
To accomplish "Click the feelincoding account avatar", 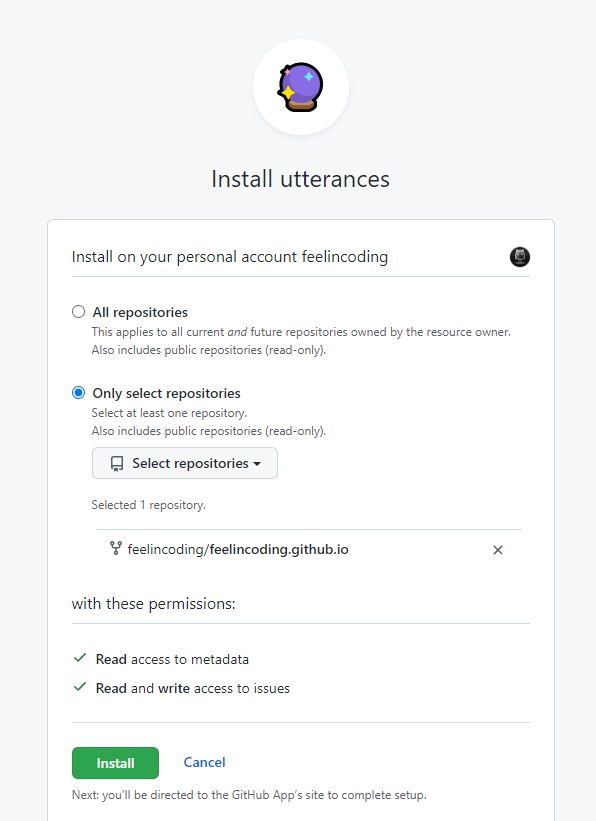I will coord(520,257).
